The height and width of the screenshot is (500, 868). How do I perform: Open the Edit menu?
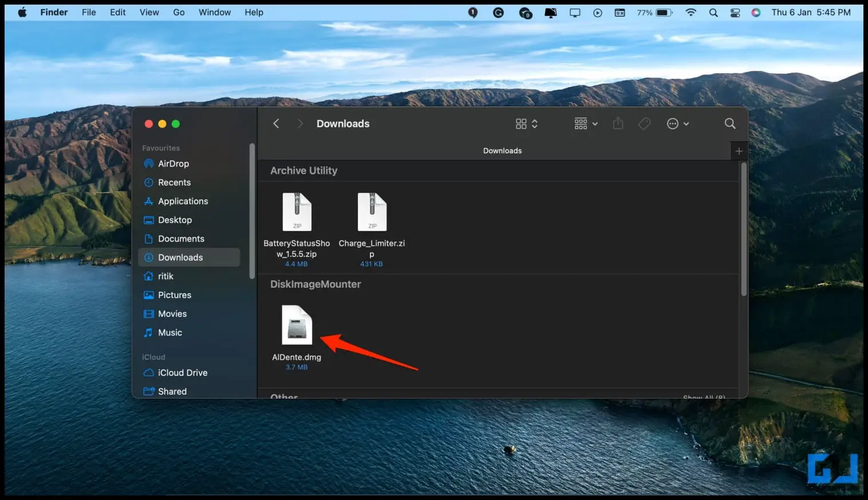tap(118, 12)
